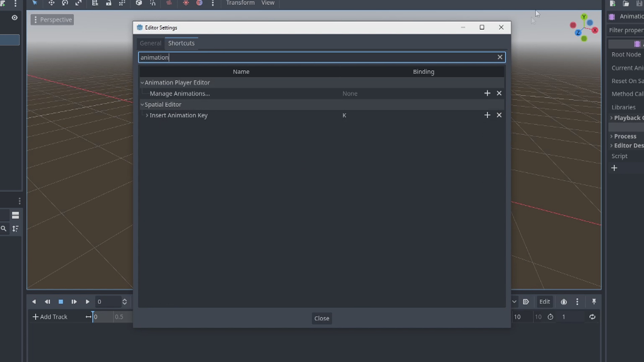Click the Add Track button
The height and width of the screenshot is (362, 644).
(x=50, y=317)
